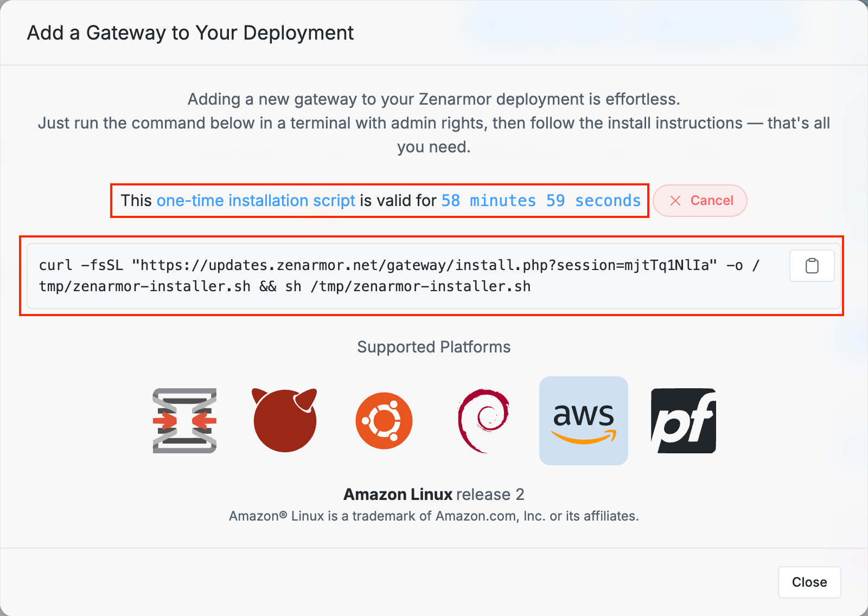Cancel the one-time installation script
The width and height of the screenshot is (868, 616).
[x=700, y=201]
